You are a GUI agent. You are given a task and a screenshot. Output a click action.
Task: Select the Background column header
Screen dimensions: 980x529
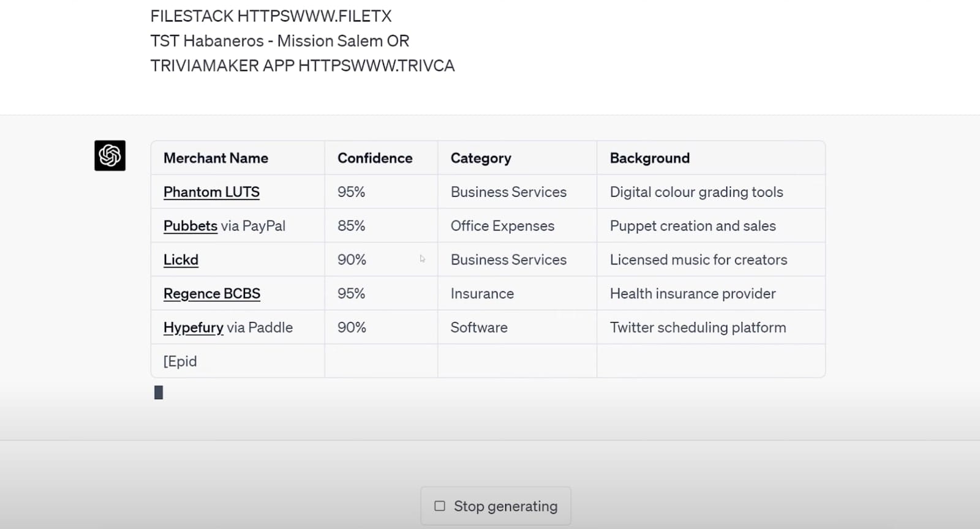(x=649, y=159)
